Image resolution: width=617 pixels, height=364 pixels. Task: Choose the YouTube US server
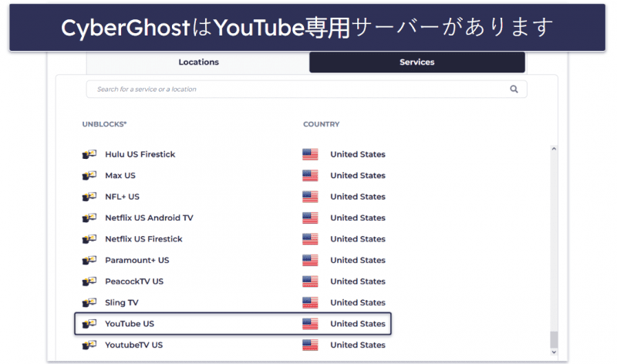(130, 324)
